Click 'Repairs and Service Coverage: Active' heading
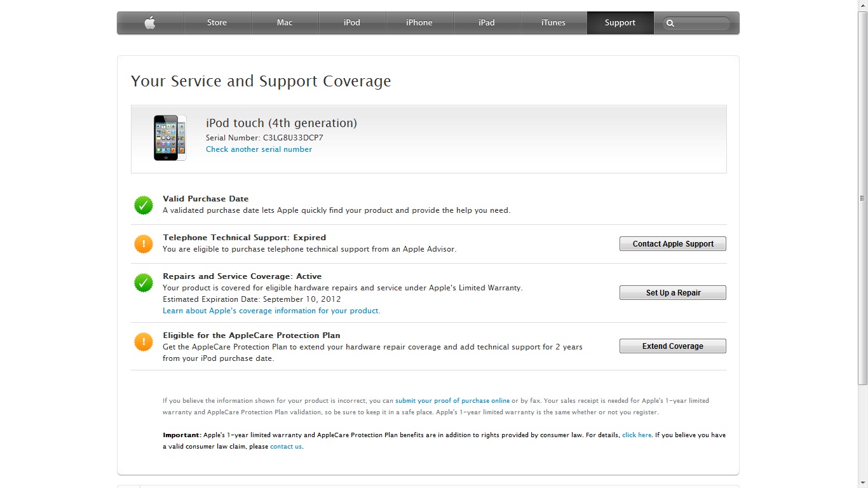 pyautogui.click(x=242, y=276)
